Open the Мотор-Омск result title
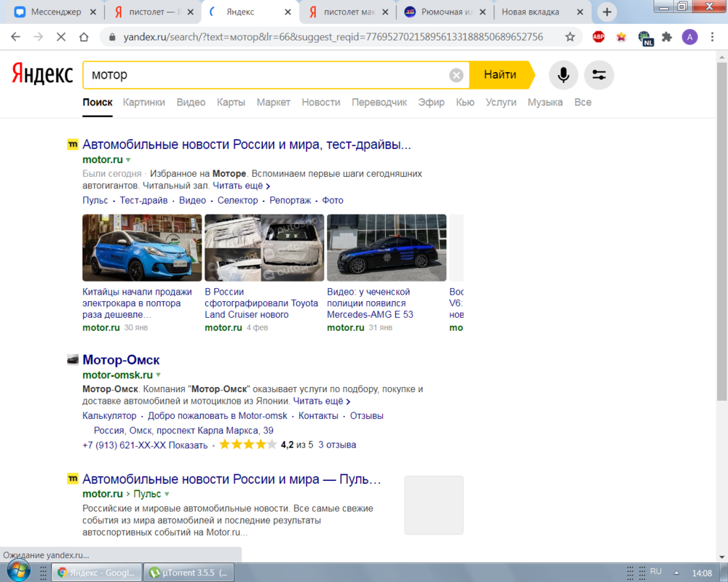728x582 pixels. [121, 359]
